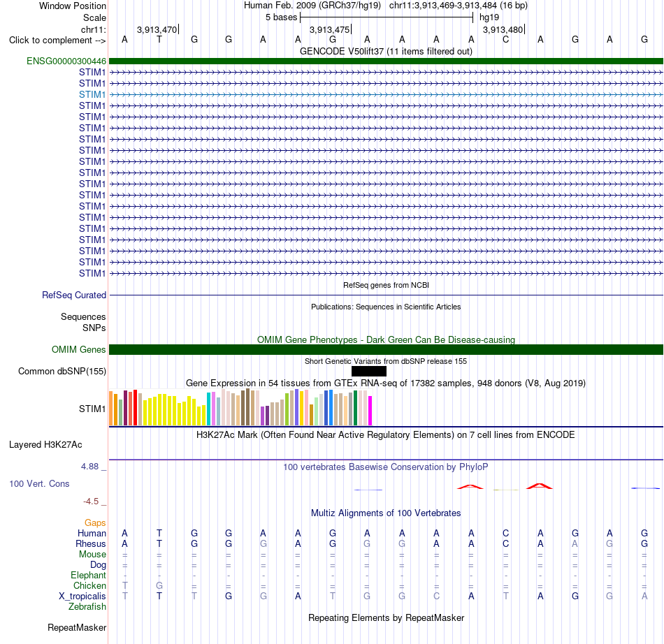
Task: Click the -4.5 PhyloP lower value
Action: tap(91, 502)
